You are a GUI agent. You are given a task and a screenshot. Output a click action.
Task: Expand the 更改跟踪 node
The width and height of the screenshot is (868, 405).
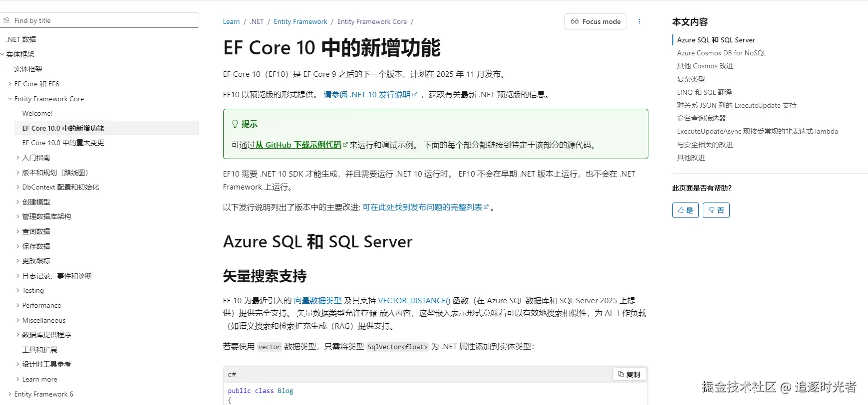click(x=18, y=261)
